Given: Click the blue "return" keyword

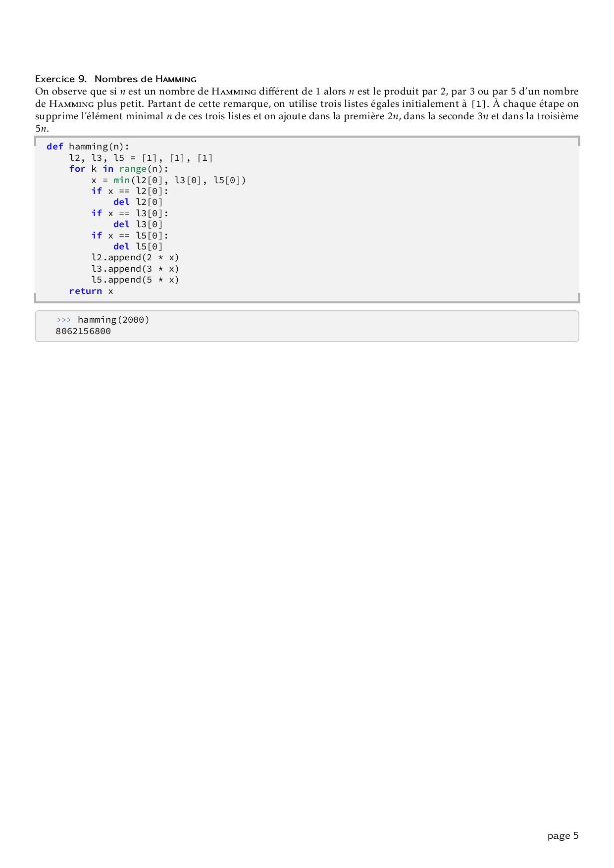Looking at the screenshot, I should coord(85,291).
